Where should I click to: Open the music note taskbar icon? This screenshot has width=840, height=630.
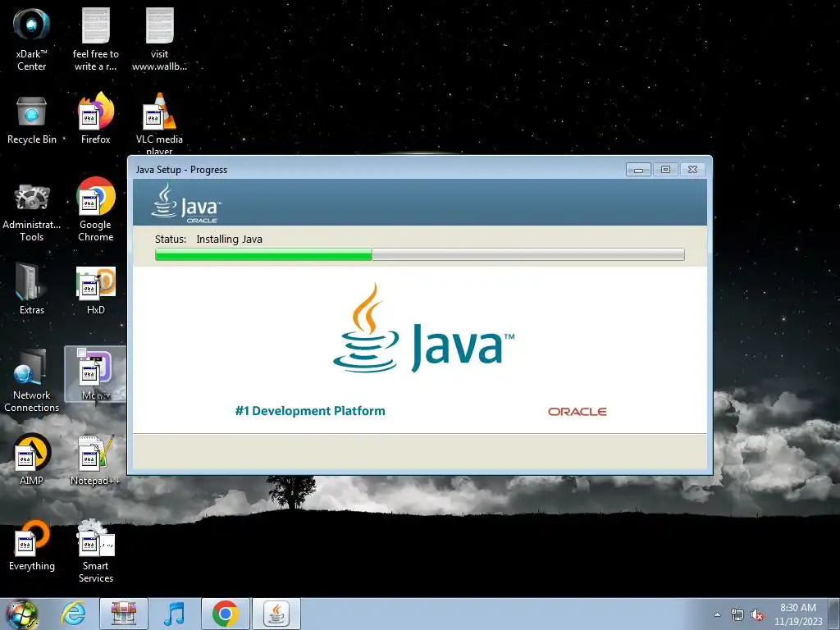pos(174,614)
